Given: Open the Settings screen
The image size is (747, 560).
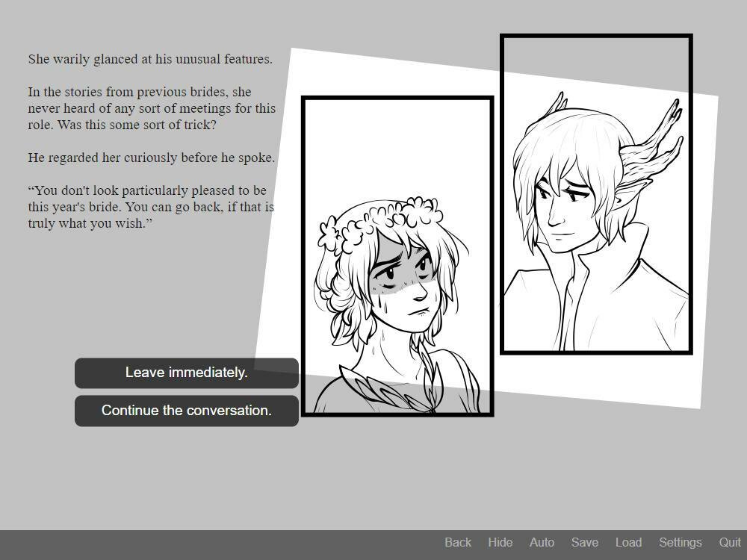Looking at the screenshot, I should [x=680, y=543].
